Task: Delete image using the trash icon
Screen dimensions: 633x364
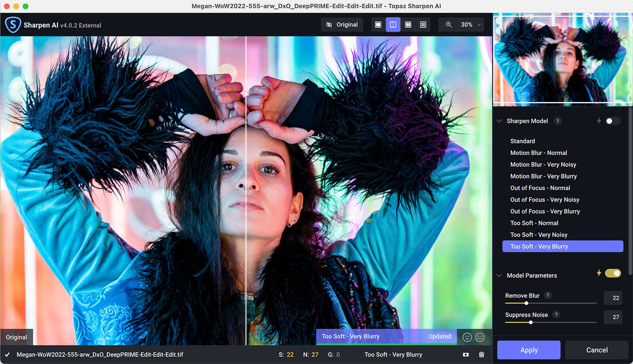Action: pyautogui.click(x=481, y=355)
